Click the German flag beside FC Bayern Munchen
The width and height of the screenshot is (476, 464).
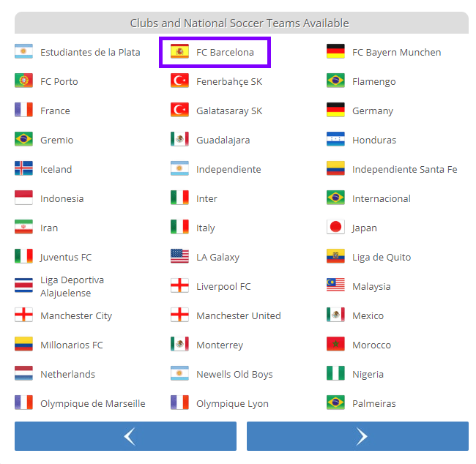[x=335, y=51]
